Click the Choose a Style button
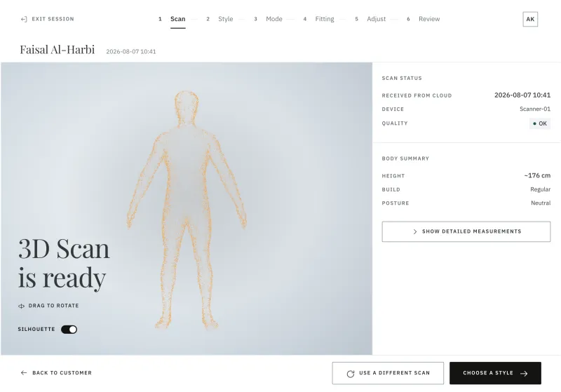This screenshot has height=392, width=561. pyautogui.click(x=495, y=373)
